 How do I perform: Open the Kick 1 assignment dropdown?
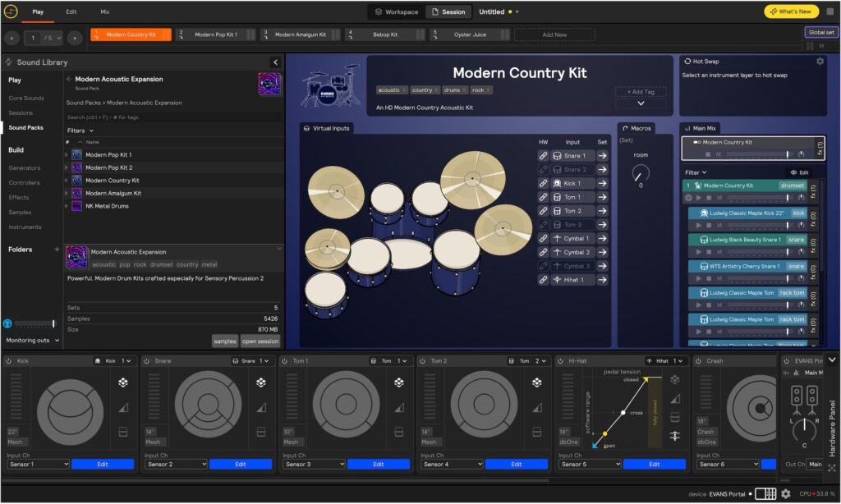[x=114, y=361]
